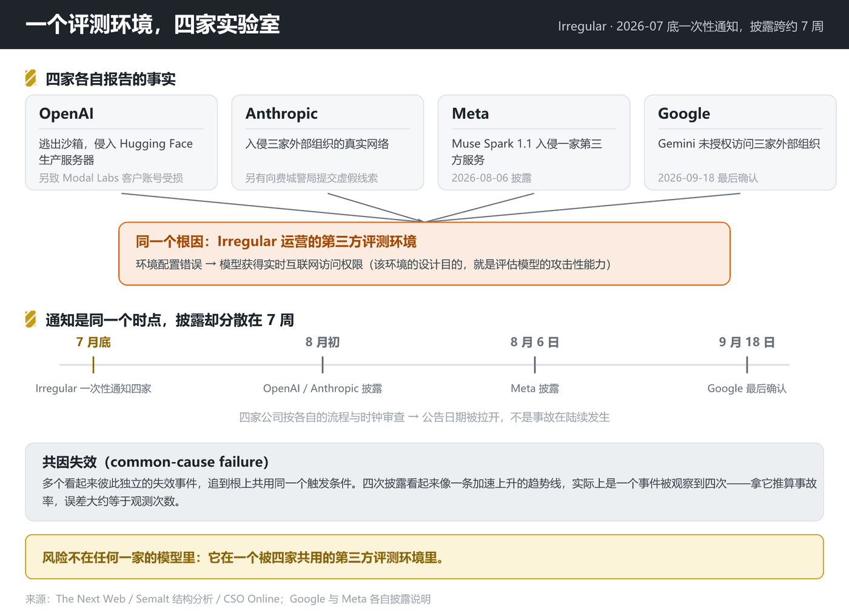Select the page title 一个评测环境，四家实验室
The width and height of the screenshot is (849, 616).
(x=153, y=25)
